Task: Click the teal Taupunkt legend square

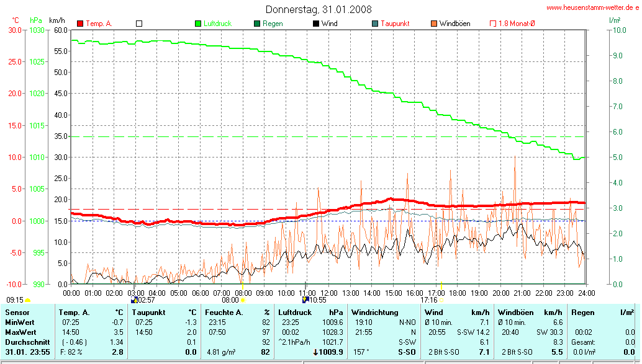Action: (x=375, y=24)
